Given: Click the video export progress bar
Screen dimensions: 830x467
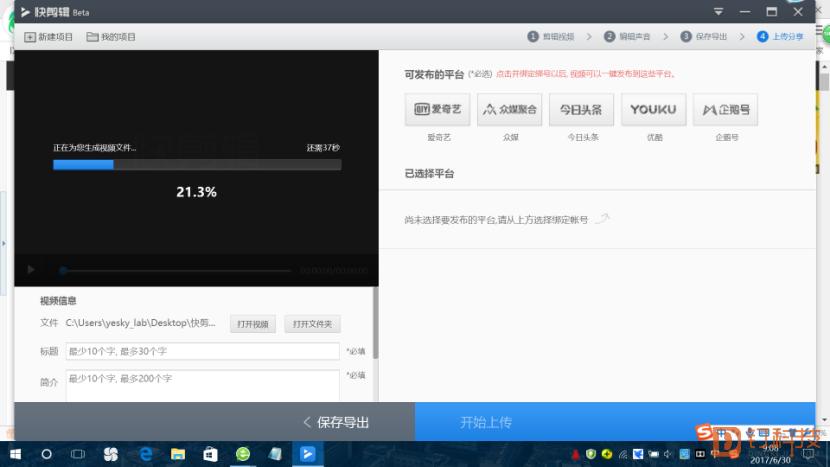Looking at the screenshot, I should 197,165.
